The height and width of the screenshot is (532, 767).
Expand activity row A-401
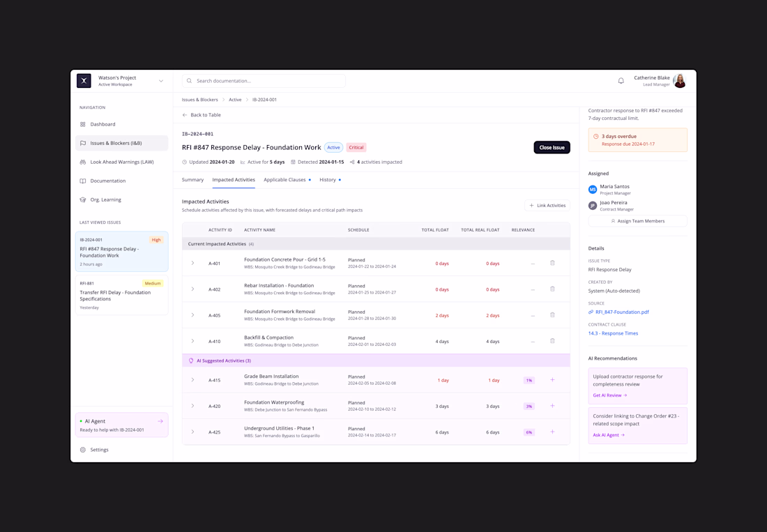point(192,263)
